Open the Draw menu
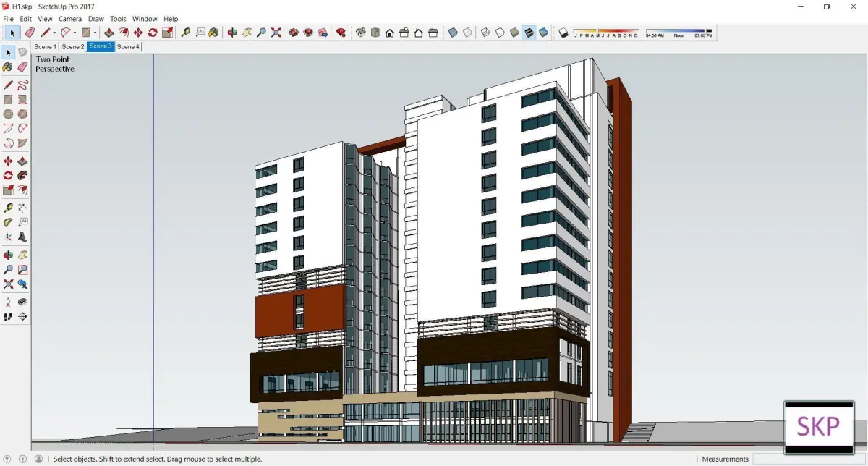This screenshot has width=868, height=466. pyautogui.click(x=96, y=19)
